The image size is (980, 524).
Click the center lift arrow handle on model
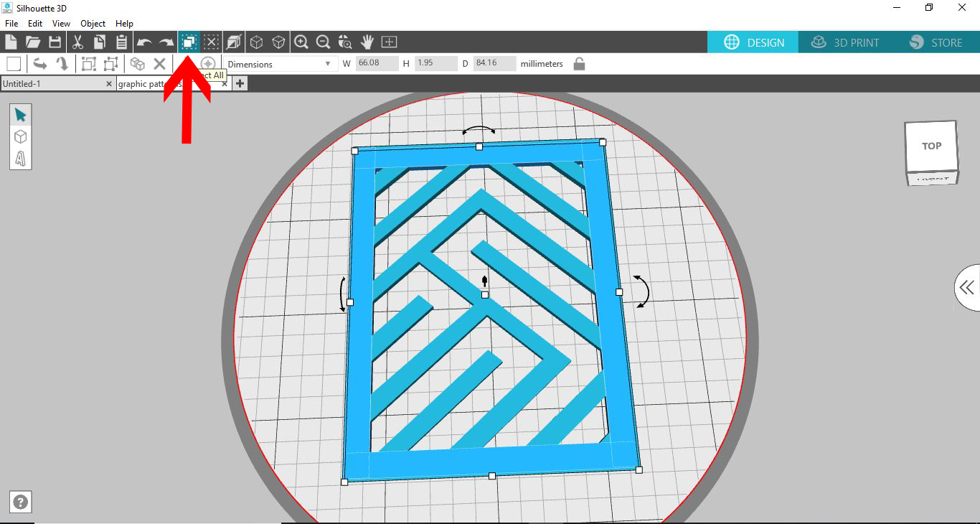485,281
